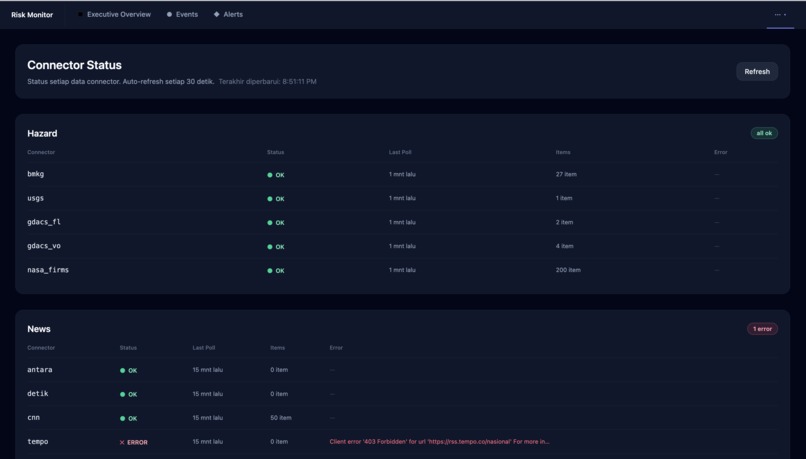Click the '15 mnt lalu' last poll for tempo

pyautogui.click(x=208, y=442)
